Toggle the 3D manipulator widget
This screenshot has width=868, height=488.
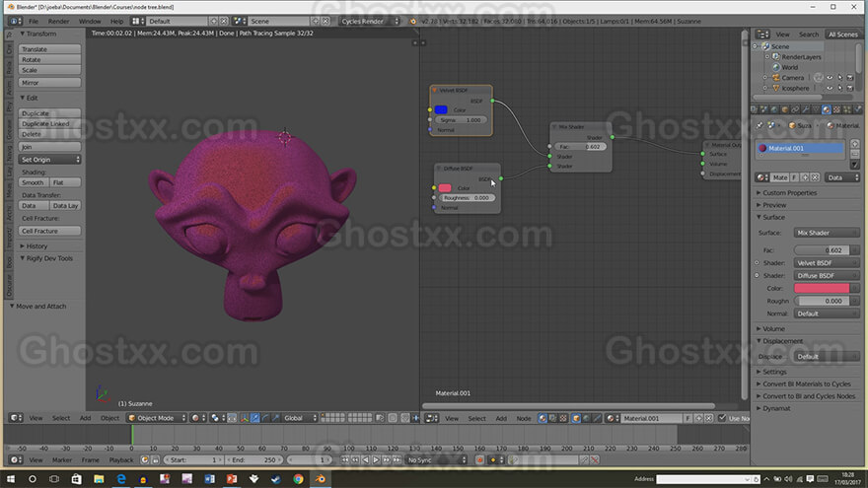(244, 418)
